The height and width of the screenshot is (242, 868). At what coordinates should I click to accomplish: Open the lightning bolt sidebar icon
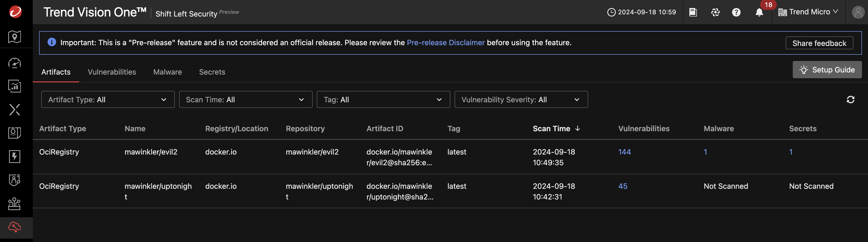(15, 156)
